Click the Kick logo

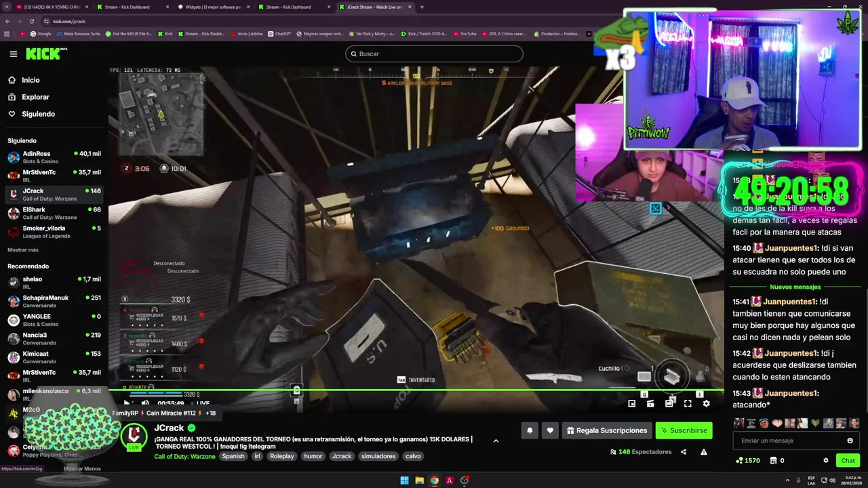coord(43,54)
